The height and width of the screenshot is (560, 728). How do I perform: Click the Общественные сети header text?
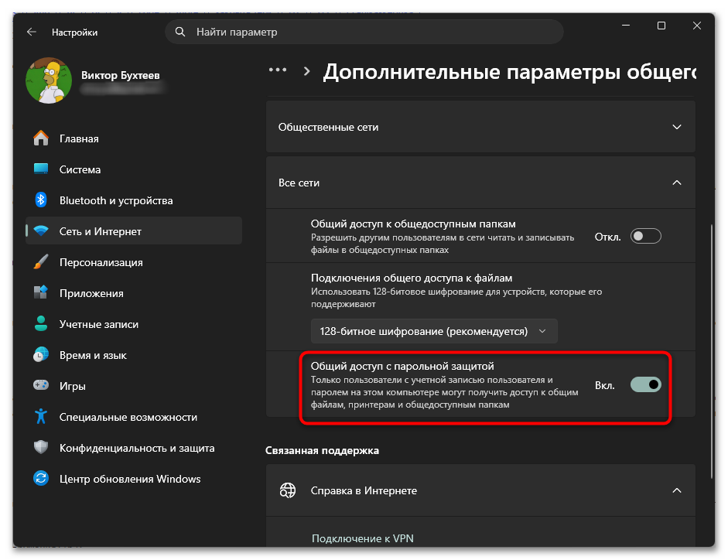click(328, 127)
